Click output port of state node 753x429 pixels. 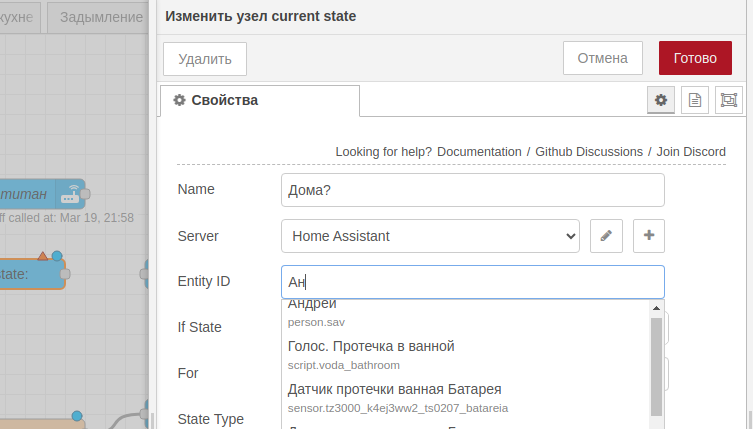click(x=66, y=273)
